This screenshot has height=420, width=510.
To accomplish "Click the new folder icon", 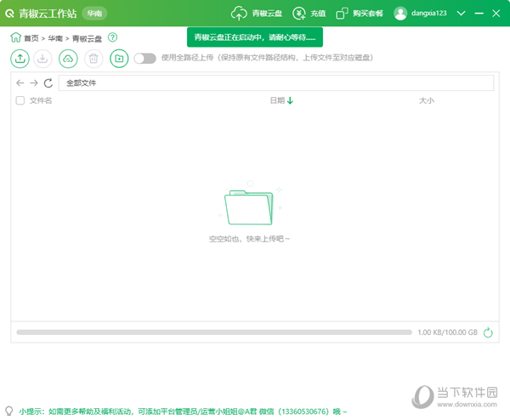I will point(119,59).
